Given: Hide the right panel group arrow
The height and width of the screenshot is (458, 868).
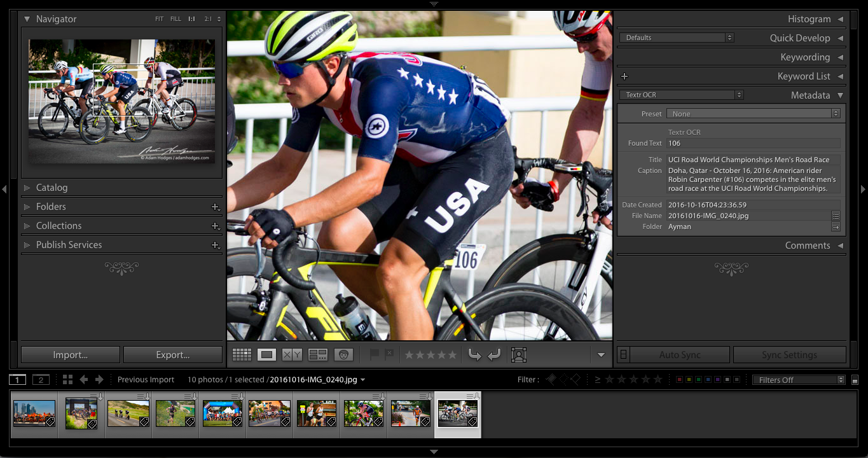Looking at the screenshot, I should tap(863, 189).
